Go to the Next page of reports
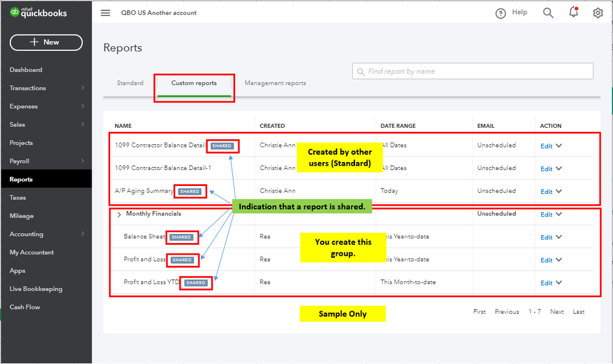The image size is (613, 364). pyautogui.click(x=556, y=312)
